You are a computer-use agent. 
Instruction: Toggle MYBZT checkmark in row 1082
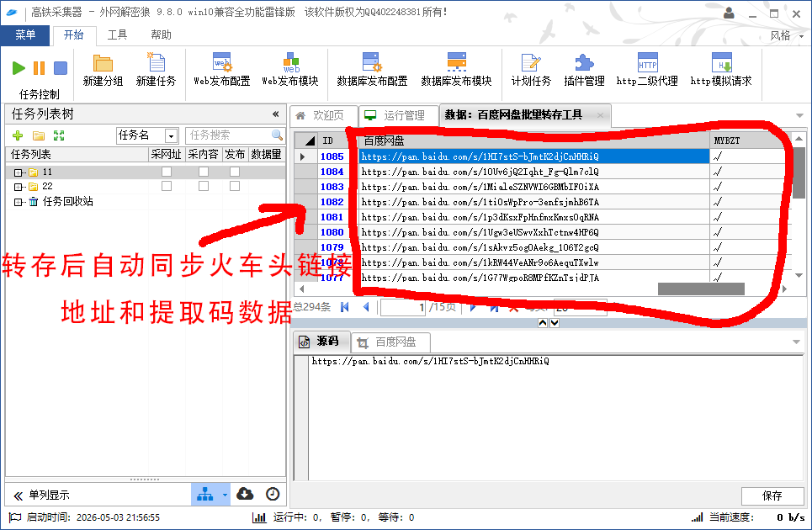coord(718,202)
